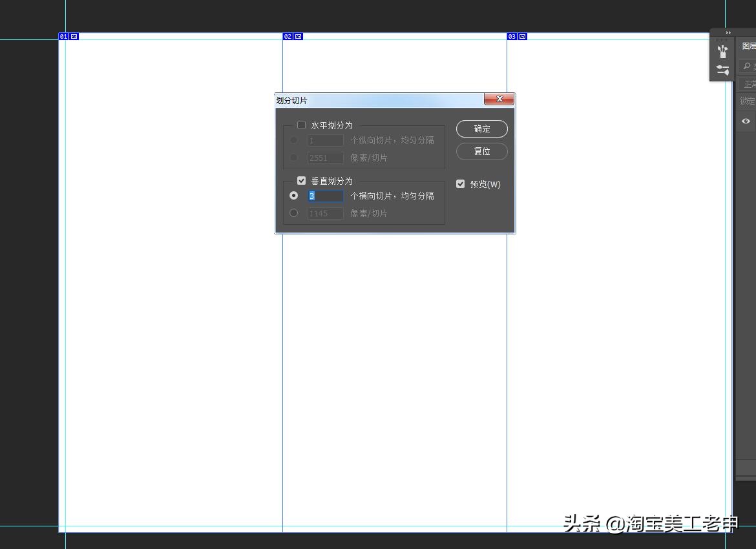Enable the 水平划分为 checkbox
Screen dimensions: 756x549
[x=301, y=125]
